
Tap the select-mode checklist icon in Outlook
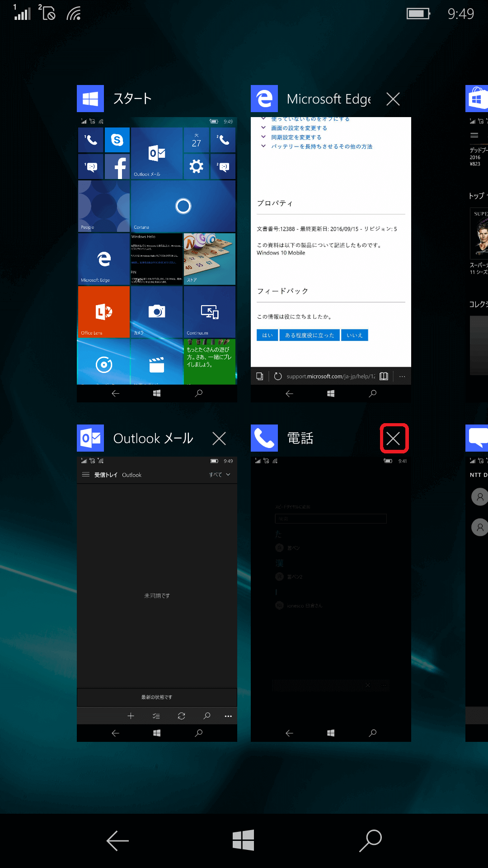[156, 716]
